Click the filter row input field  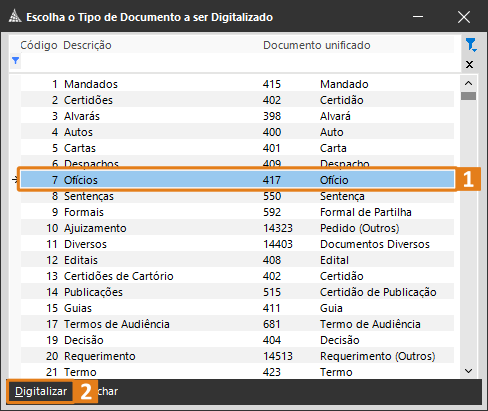point(237,61)
